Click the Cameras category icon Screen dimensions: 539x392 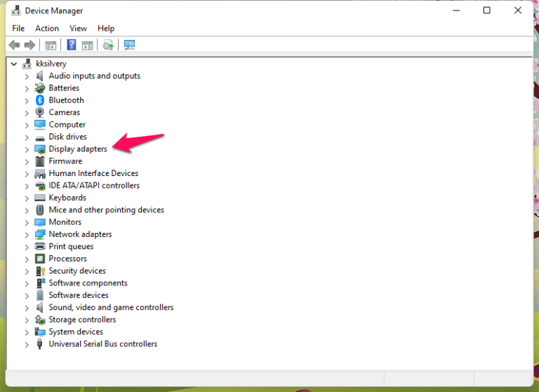(x=40, y=112)
